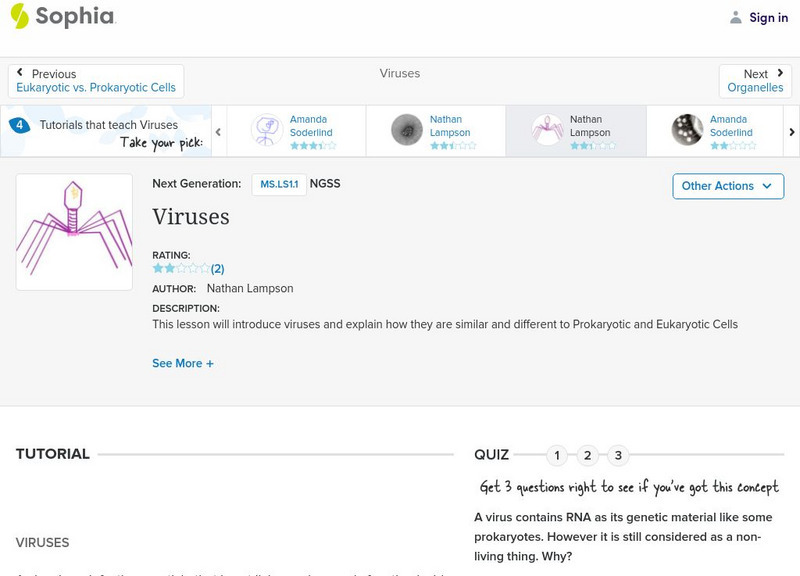
Task: Click the tutorials count badge showing 4
Action: pos(19,125)
